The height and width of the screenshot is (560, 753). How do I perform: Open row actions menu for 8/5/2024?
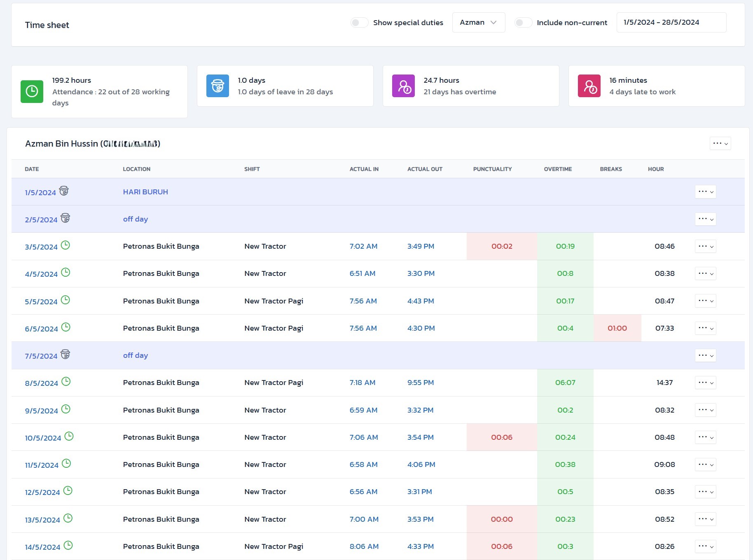pos(705,383)
